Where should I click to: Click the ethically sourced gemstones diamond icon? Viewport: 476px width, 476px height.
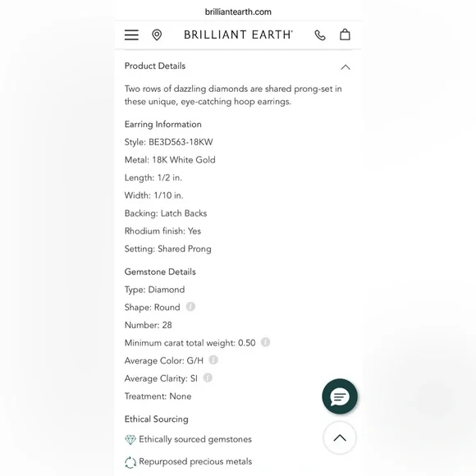(x=130, y=440)
